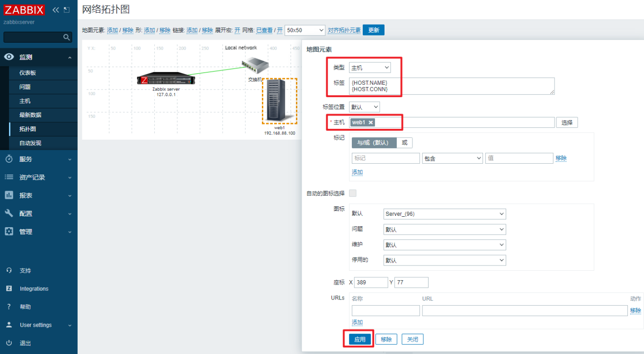Click the Z icon for Integrations

9,289
